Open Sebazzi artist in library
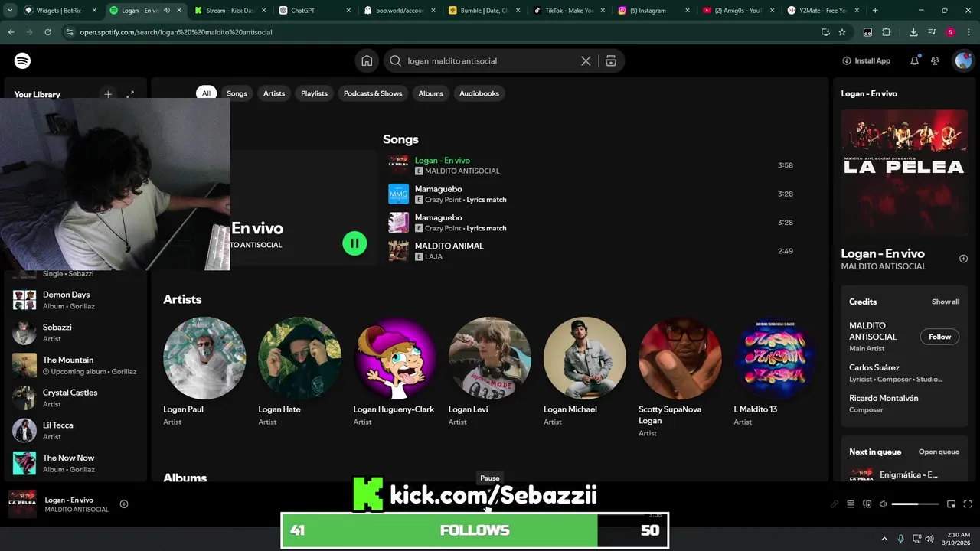This screenshot has height=551, width=980. (75, 332)
